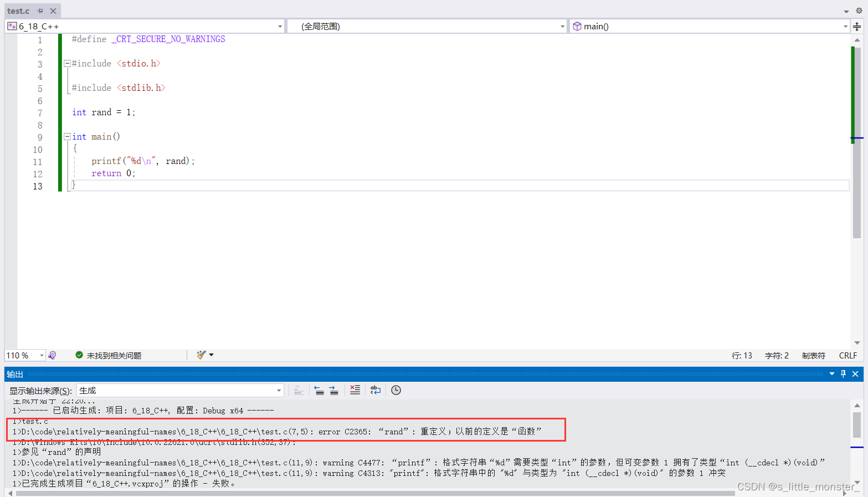868x497 pixels.
Task: Click the editor vertical scrollbar thumb
Action: (x=857, y=143)
